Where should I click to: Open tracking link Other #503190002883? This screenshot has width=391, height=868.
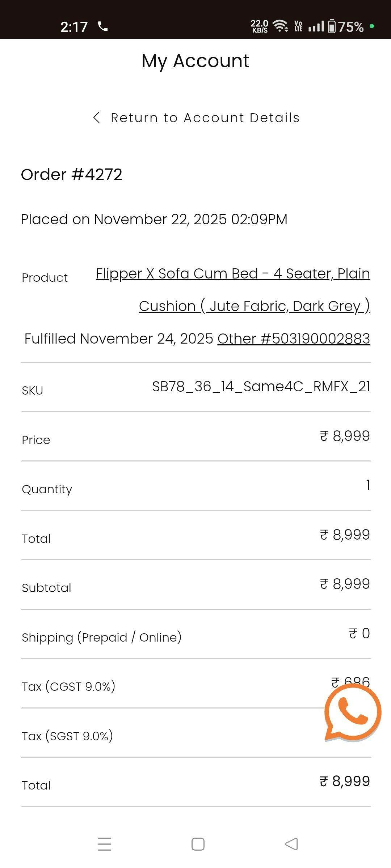point(294,339)
